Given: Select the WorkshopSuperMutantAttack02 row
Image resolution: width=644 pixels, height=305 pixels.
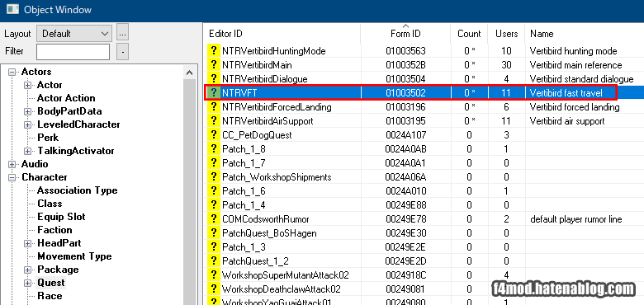Looking at the screenshot, I should click(424, 275).
